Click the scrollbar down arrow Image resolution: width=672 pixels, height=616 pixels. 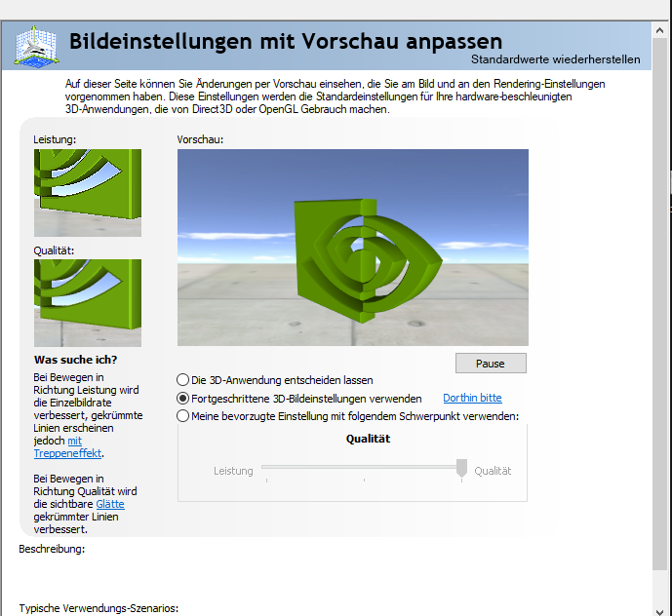tap(660, 611)
